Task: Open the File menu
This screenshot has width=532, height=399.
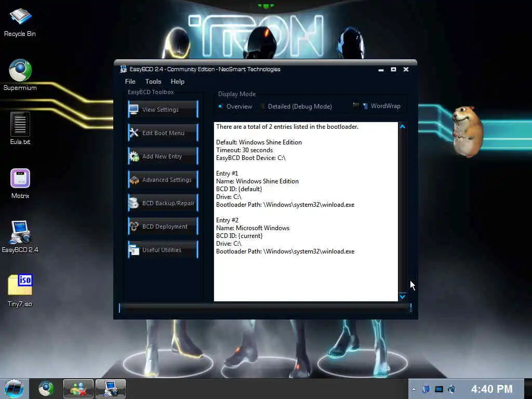Action: [130, 82]
